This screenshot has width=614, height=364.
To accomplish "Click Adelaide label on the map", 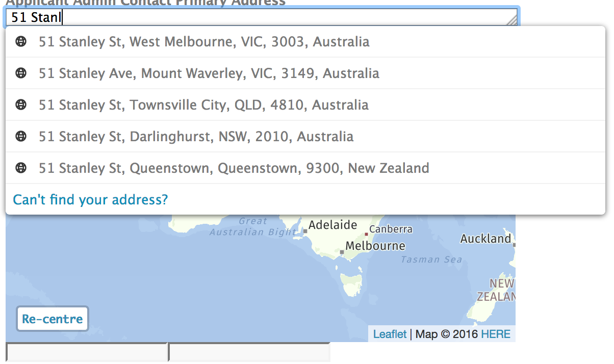I will pyautogui.click(x=332, y=225).
